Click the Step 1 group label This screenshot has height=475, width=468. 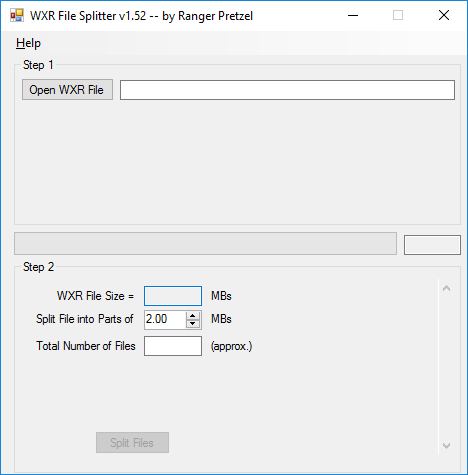click(38, 65)
